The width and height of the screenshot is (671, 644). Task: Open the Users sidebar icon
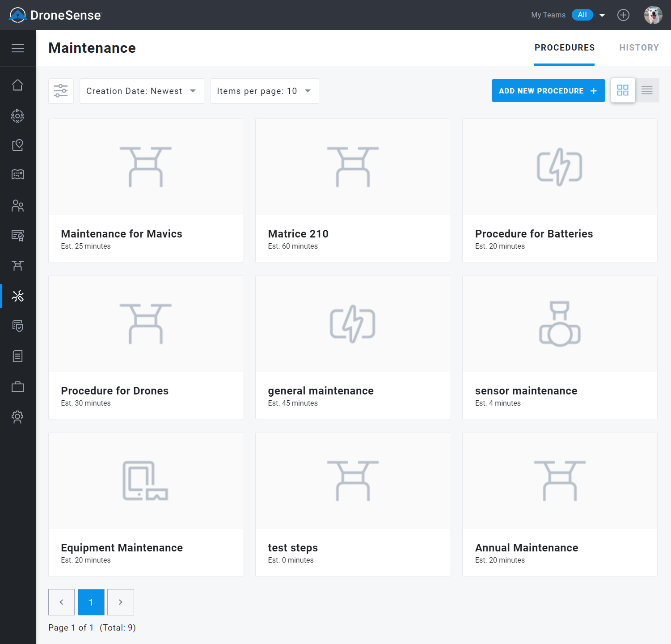(x=17, y=206)
